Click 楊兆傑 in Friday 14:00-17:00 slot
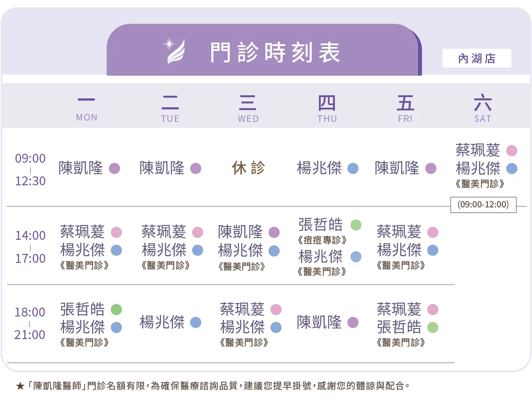This screenshot has width=532, height=406. pyautogui.click(x=399, y=250)
